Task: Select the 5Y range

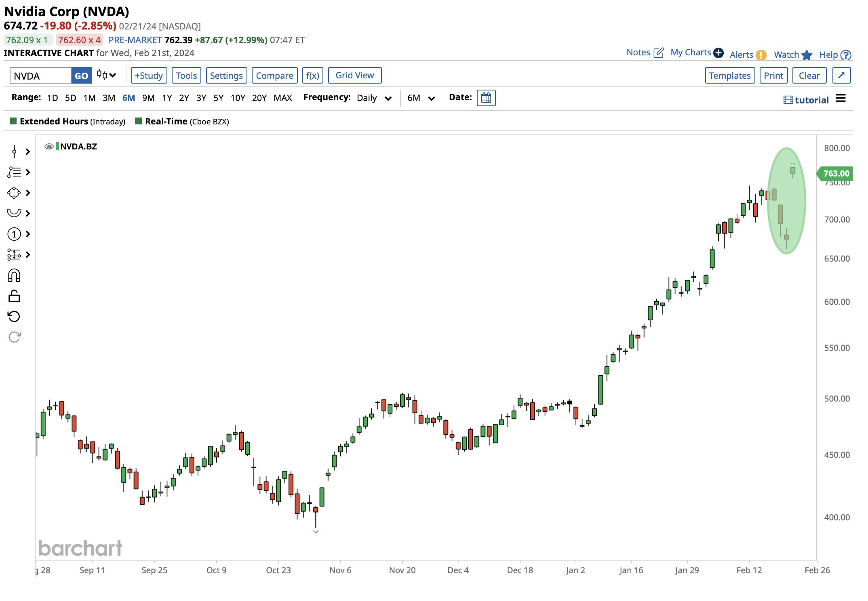Action: point(218,98)
